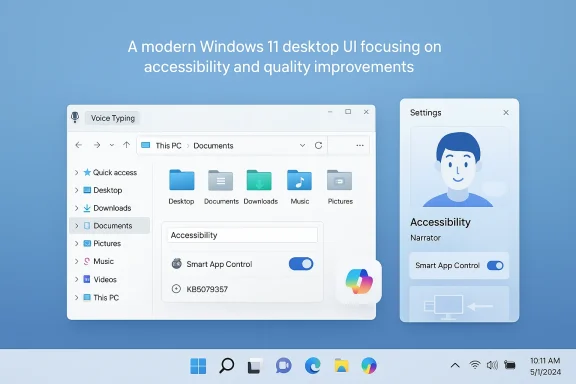Select This PC in the sidebar

101,297
